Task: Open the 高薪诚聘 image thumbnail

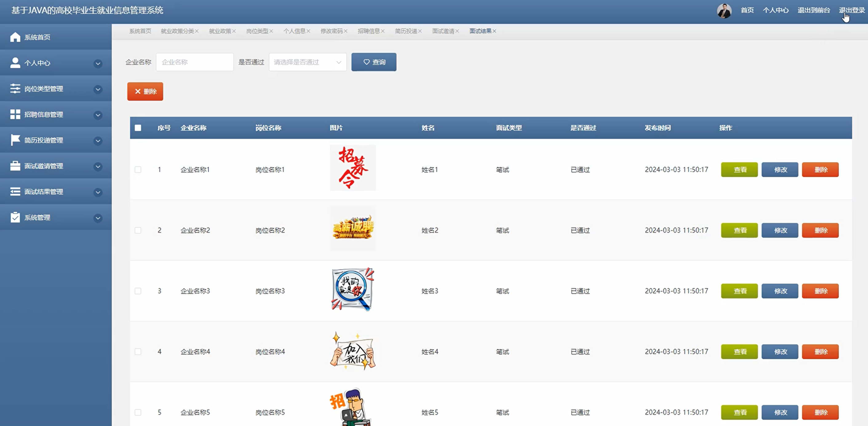Action: pyautogui.click(x=352, y=228)
